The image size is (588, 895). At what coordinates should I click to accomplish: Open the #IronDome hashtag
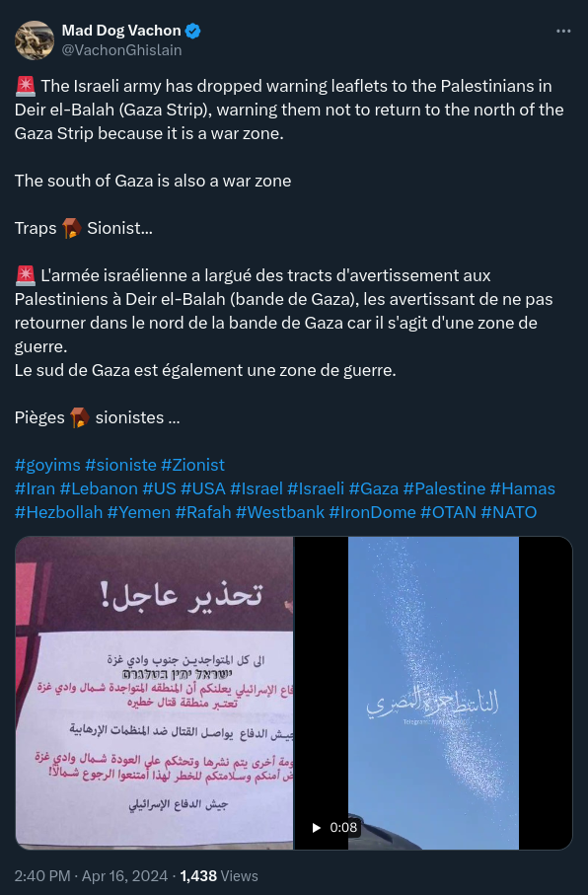372,512
